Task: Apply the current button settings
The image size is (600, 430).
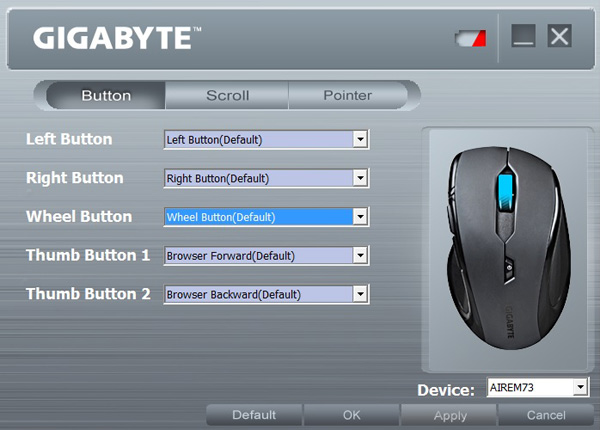Action: [450, 415]
